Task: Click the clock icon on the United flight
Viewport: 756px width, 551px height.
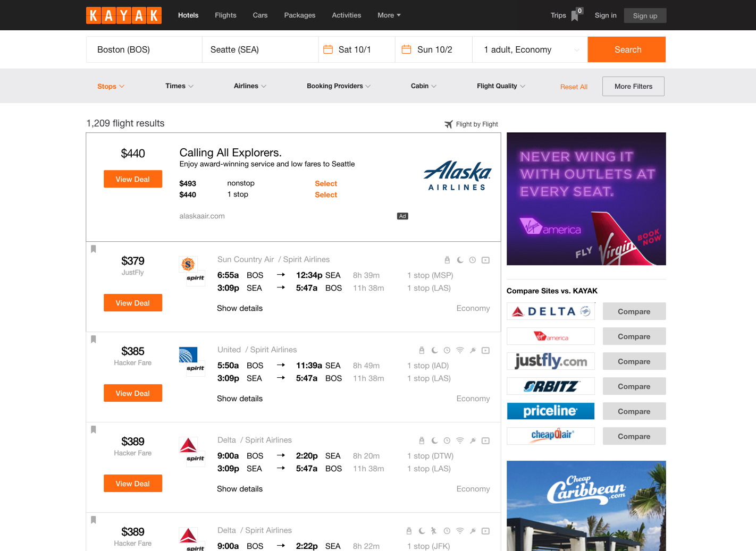Action: 447,350
